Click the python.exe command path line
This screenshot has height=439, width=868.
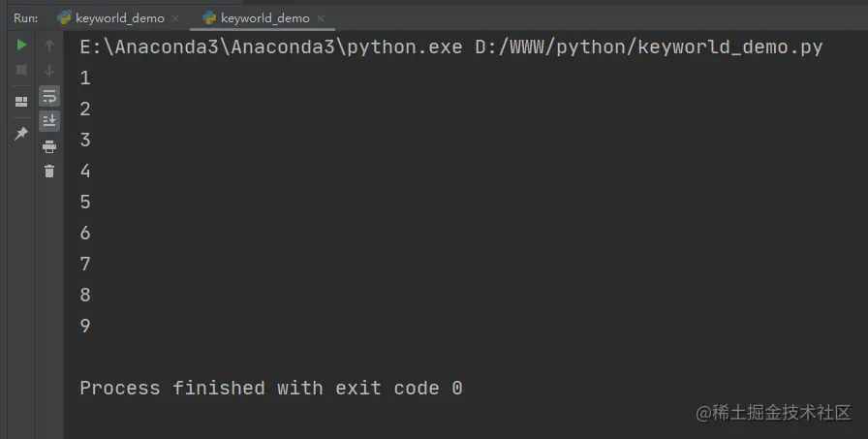[x=451, y=47]
